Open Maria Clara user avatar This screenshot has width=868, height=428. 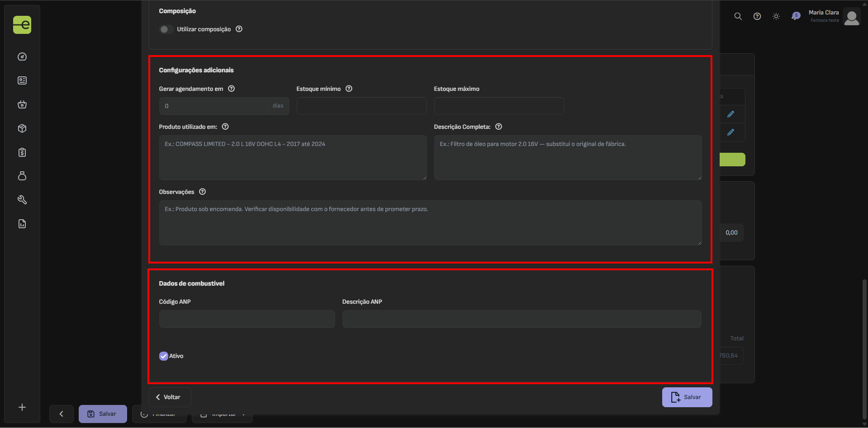pos(852,17)
